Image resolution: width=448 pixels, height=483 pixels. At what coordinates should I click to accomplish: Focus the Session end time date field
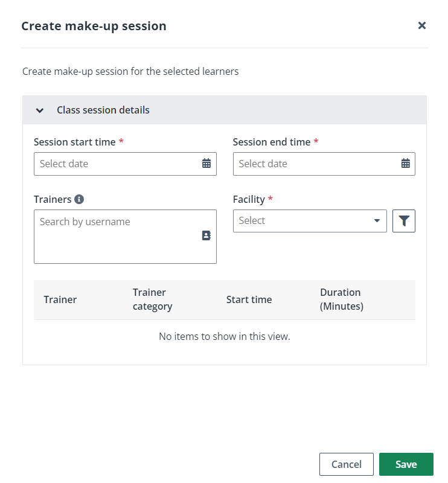(317, 164)
